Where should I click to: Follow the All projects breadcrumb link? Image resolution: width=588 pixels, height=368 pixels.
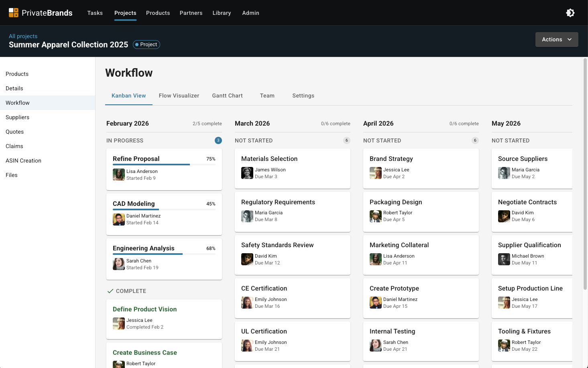tap(23, 36)
